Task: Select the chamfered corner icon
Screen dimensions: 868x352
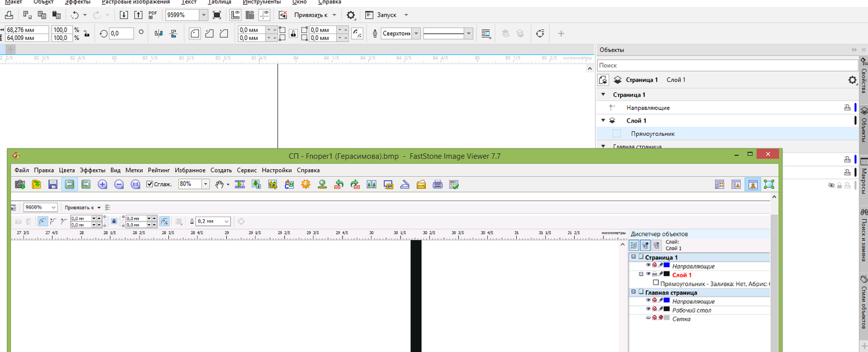Action: (223, 34)
